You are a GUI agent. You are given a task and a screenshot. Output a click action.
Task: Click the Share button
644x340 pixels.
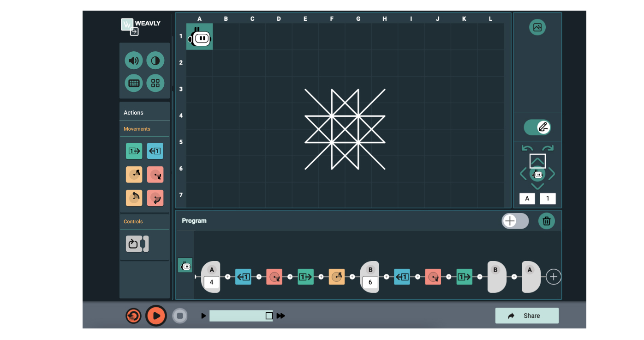527,316
